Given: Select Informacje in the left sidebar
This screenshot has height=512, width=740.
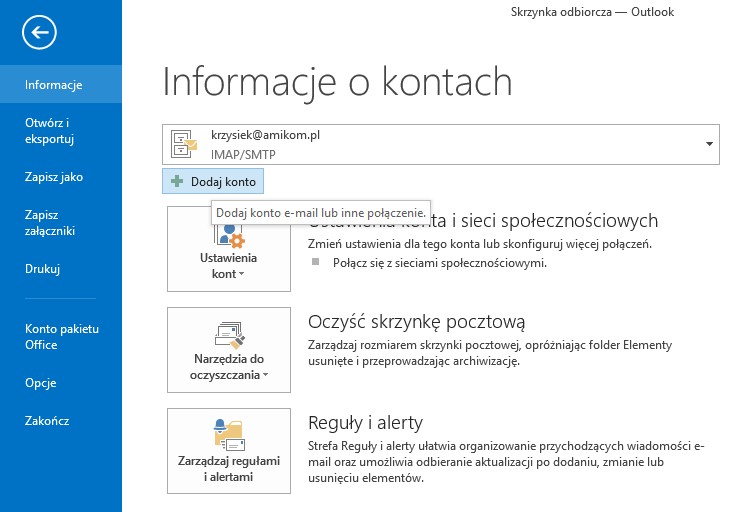Looking at the screenshot, I should click(x=54, y=85).
